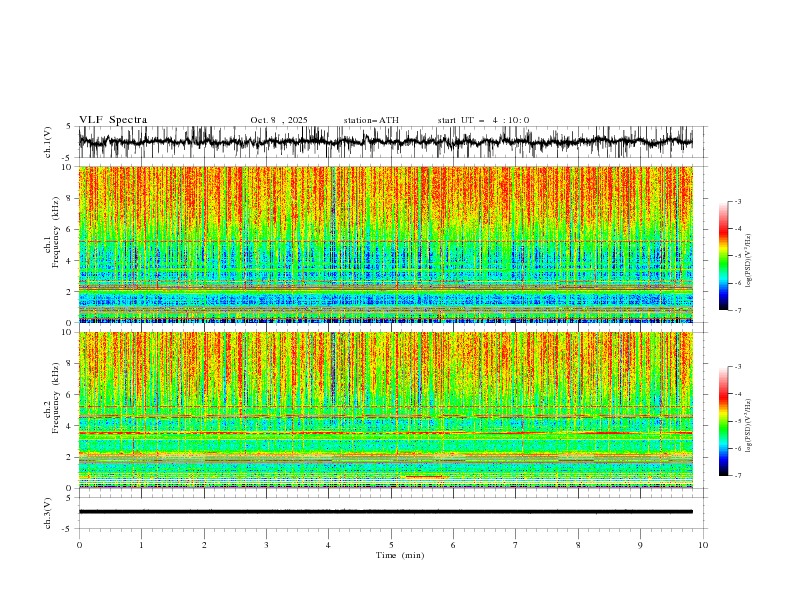The width and height of the screenshot is (792, 612).
Task: Click the "ch.3(V)" axis label
Action: (x=48, y=513)
